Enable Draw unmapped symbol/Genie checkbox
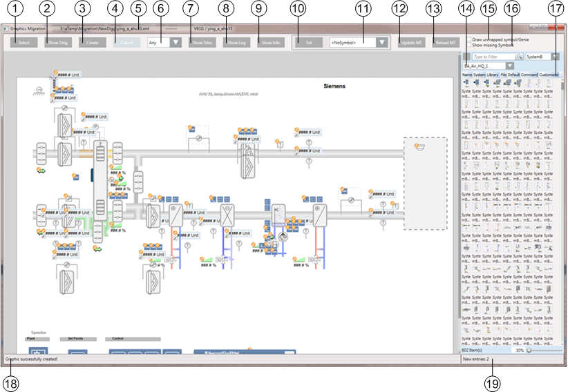 coord(468,40)
